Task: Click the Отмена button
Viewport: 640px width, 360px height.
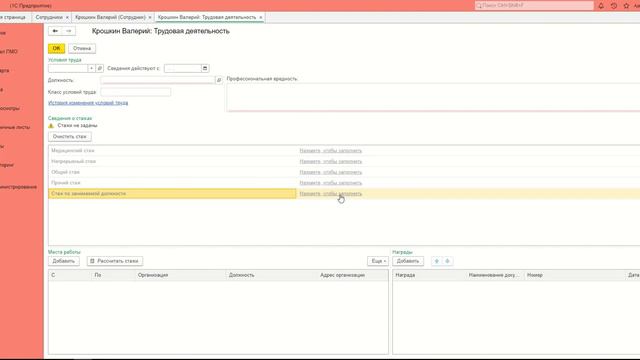Action: pyautogui.click(x=82, y=48)
